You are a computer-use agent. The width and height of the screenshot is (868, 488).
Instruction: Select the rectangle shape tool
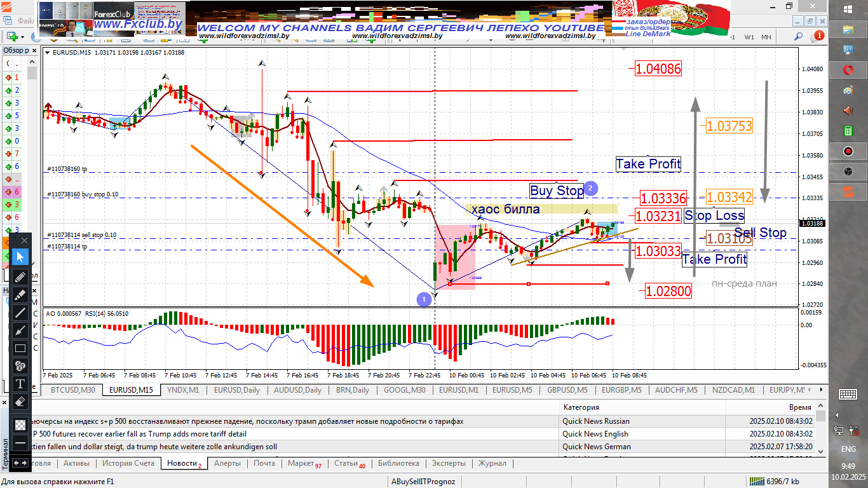(x=20, y=348)
